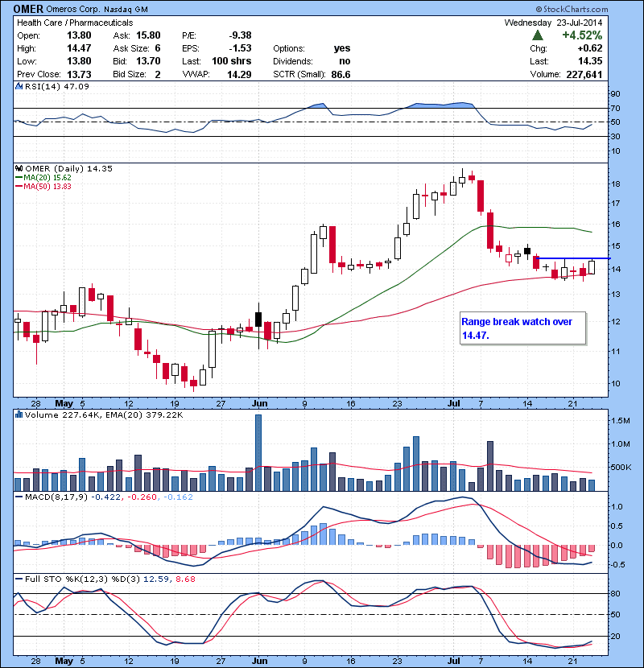Select the Low value 13.80
The width and height of the screenshot is (644, 668).
(79, 61)
